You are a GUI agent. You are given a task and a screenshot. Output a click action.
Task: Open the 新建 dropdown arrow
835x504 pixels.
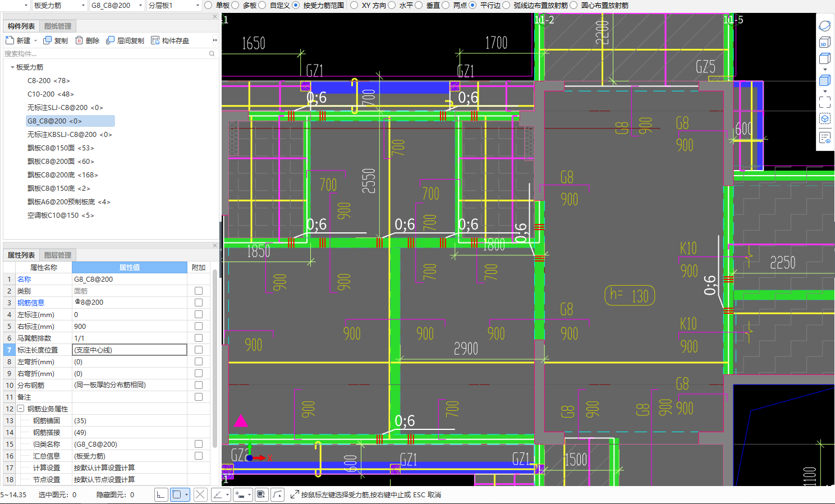pyautogui.click(x=35, y=40)
